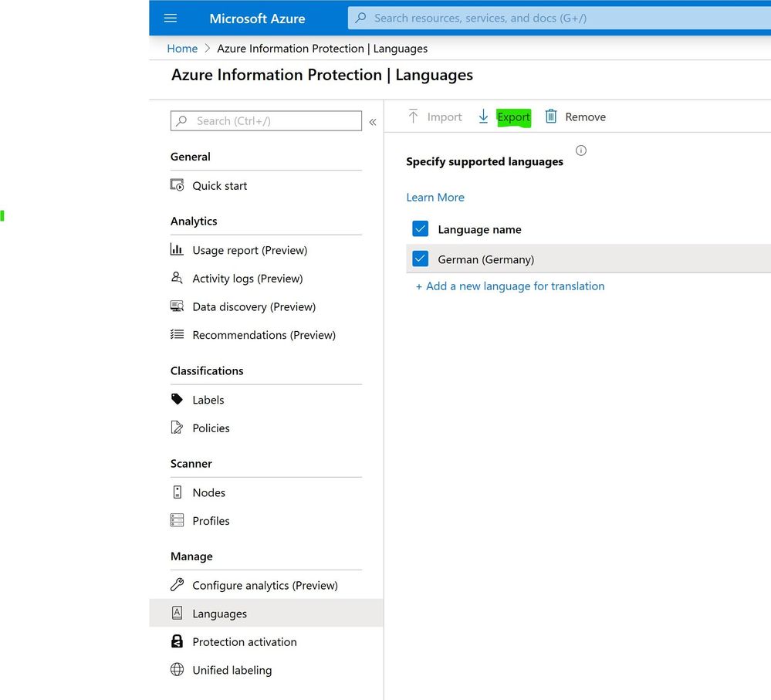Click the Classifications section heading
Viewport: 771px width, 700px height.
[207, 370]
